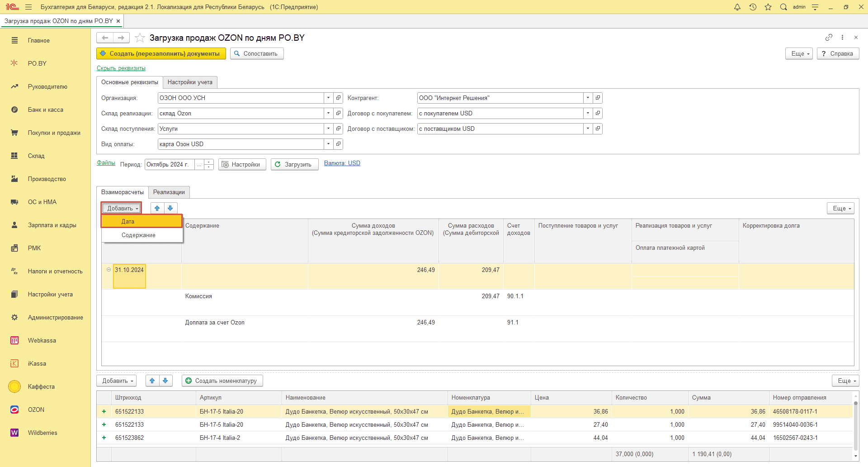Open Контрагент linked record icon
The height and width of the screenshot is (467, 868).
[x=598, y=98]
